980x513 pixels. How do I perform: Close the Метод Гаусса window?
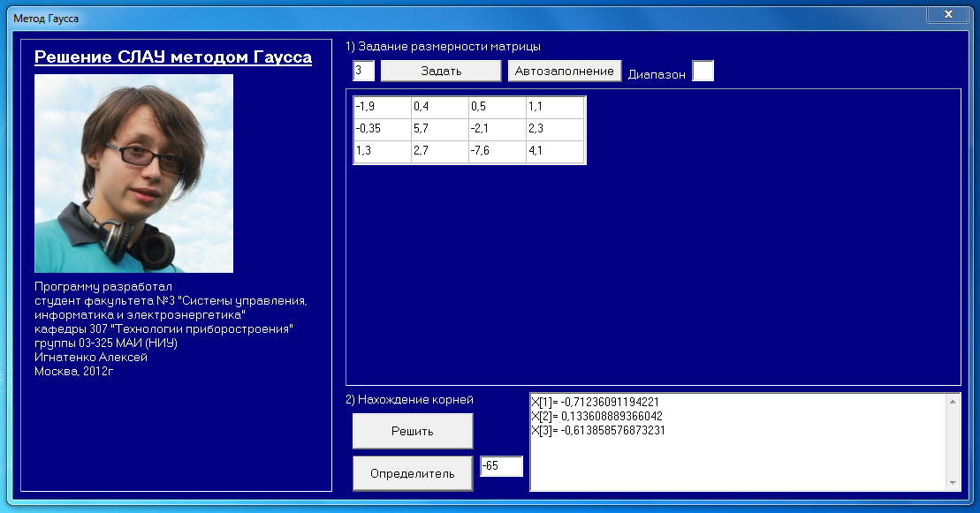pyautogui.click(x=947, y=14)
